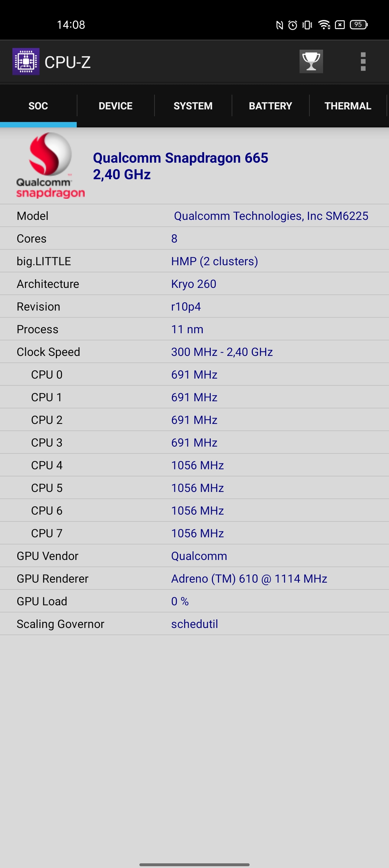389x868 pixels.
Task: Tap the NFC status icon
Action: [279, 25]
